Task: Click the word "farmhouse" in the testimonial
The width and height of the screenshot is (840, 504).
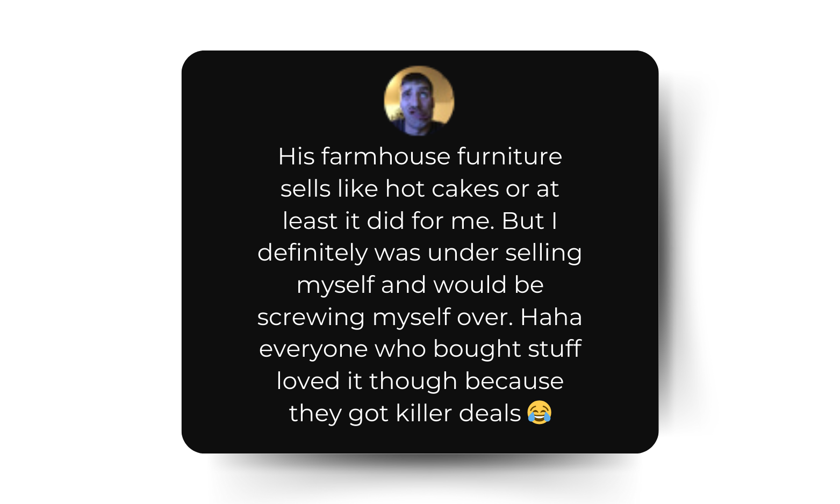Action: click(x=386, y=157)
